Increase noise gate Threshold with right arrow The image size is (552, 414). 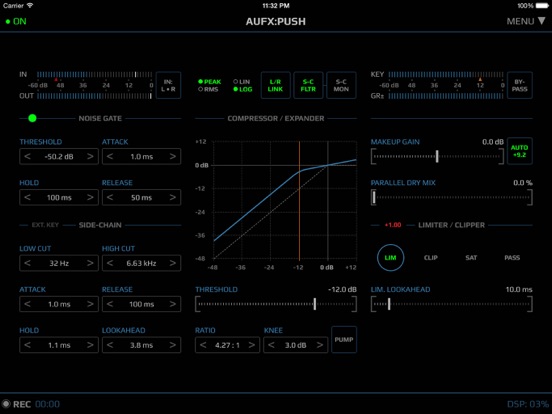click(90, 157)
